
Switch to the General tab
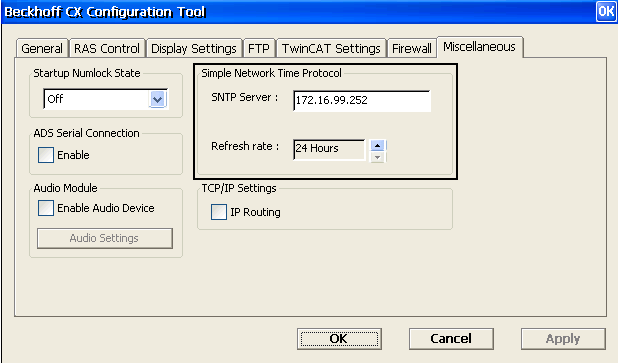point(42,48)
